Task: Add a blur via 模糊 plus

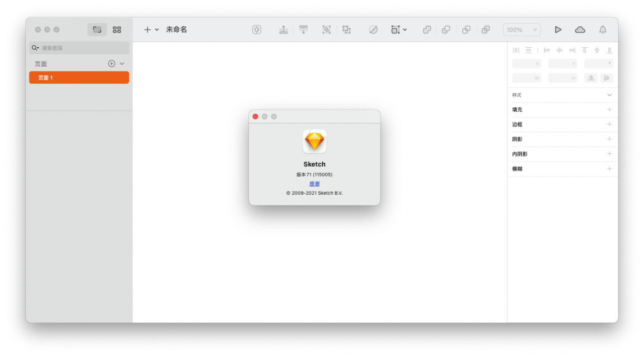Action: (609, 168)
